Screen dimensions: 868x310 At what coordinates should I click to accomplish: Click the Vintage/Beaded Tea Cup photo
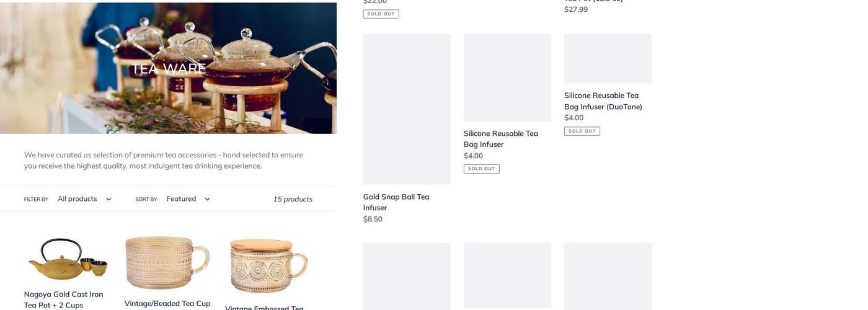click(x=167, y=262)
